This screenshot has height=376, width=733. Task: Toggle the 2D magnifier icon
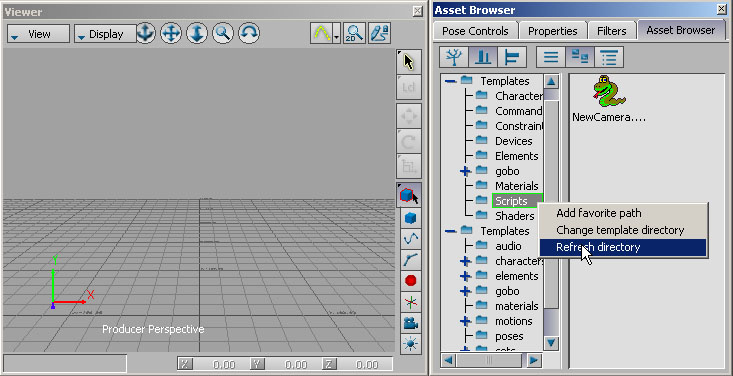(x=354, y=33)
